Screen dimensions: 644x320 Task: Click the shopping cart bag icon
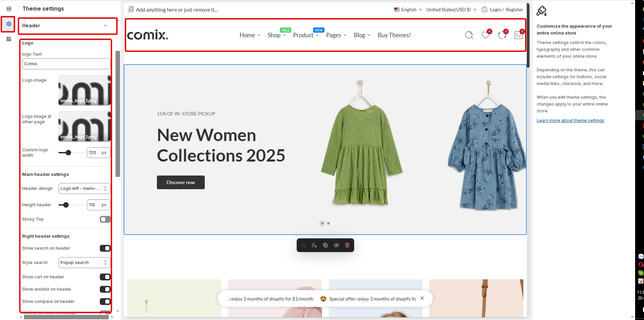[x=518, y=35]
